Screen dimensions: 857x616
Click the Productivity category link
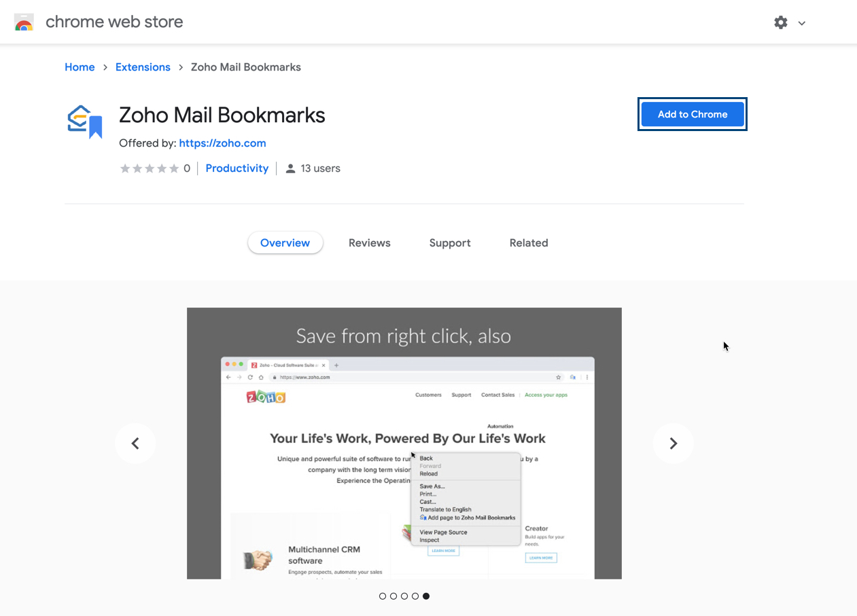(x=237, y=168)
